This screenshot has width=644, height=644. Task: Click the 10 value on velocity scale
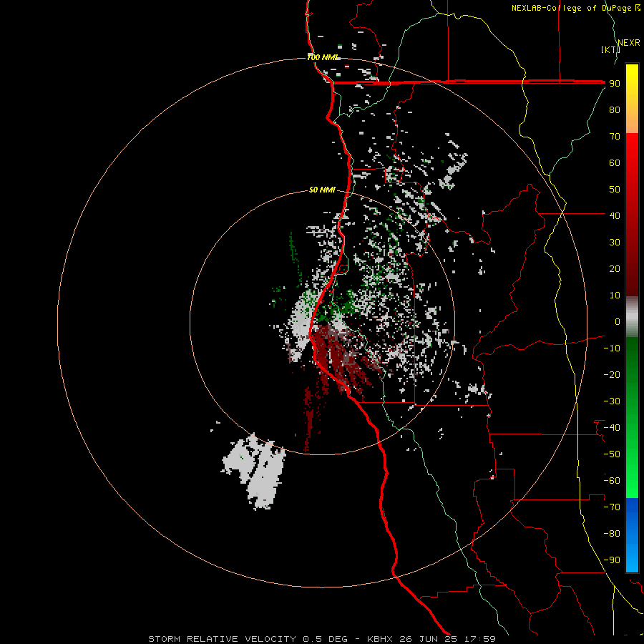coord(615,296)
